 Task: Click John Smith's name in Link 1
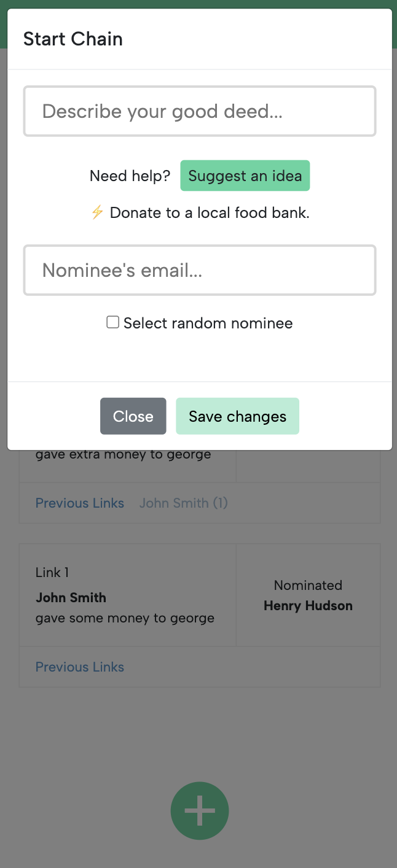click(71, 598)
